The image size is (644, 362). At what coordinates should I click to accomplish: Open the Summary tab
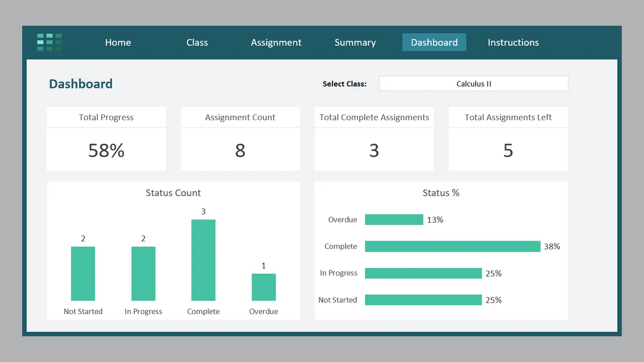355,43
